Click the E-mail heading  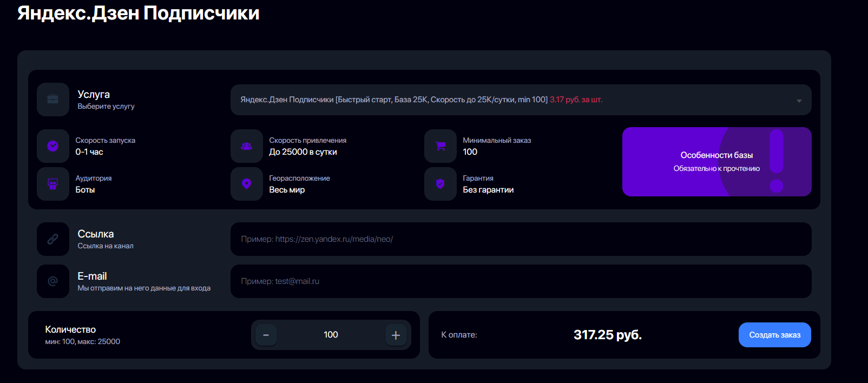tap(92, 276)
